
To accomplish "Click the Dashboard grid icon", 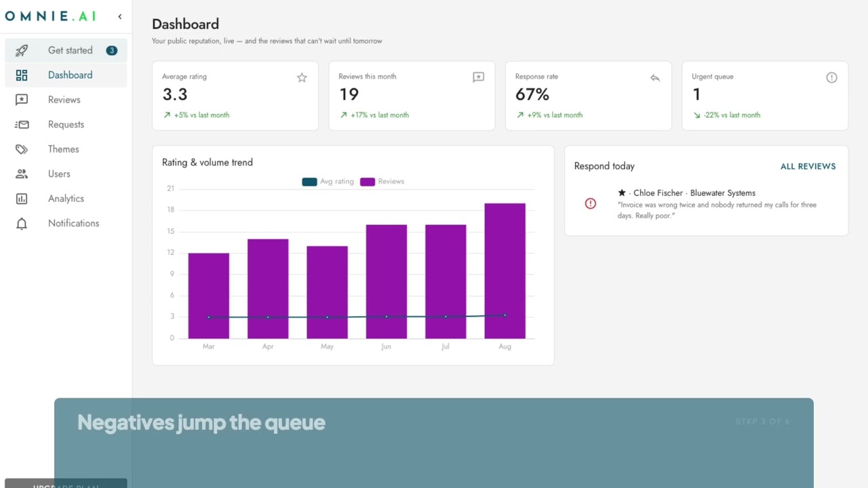I will coord(22,75).
